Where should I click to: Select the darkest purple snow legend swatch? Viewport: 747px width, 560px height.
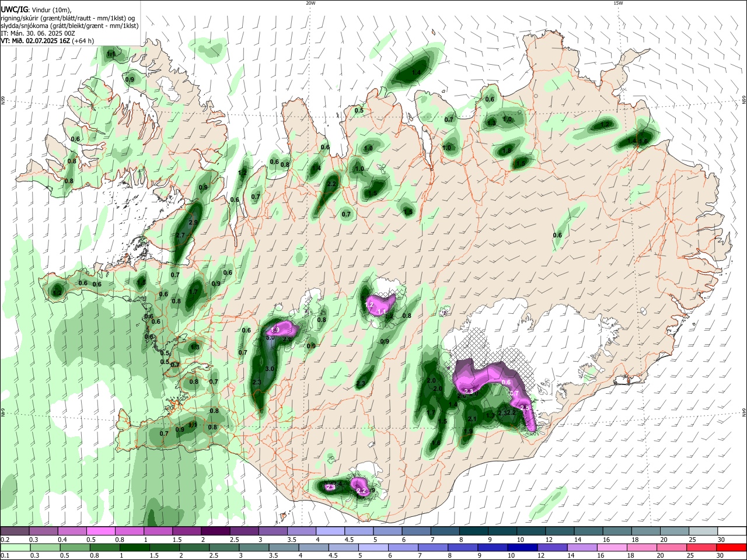(x=215, y=531)
